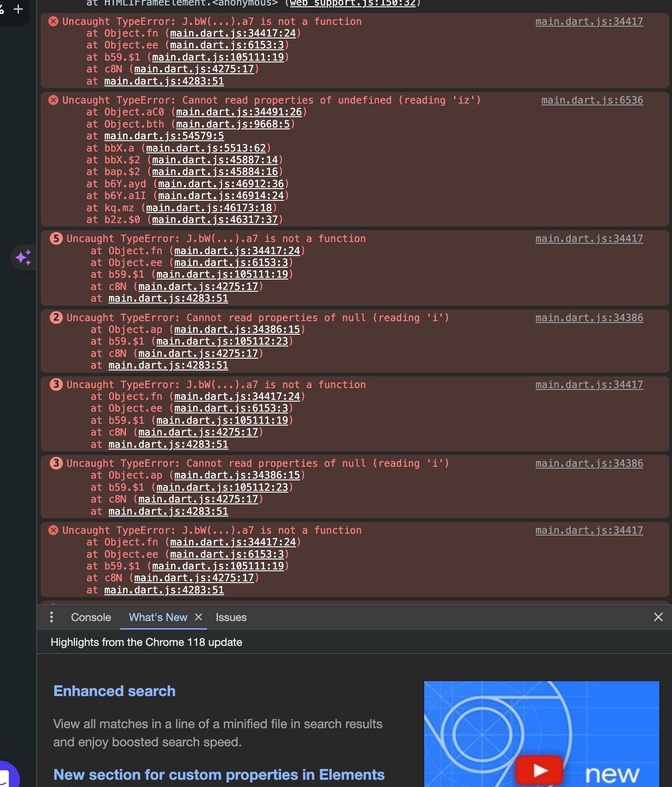Screen dimensions: 672x787
Task: Open New section for custom properties link
Action: click(x=219, y=775)
